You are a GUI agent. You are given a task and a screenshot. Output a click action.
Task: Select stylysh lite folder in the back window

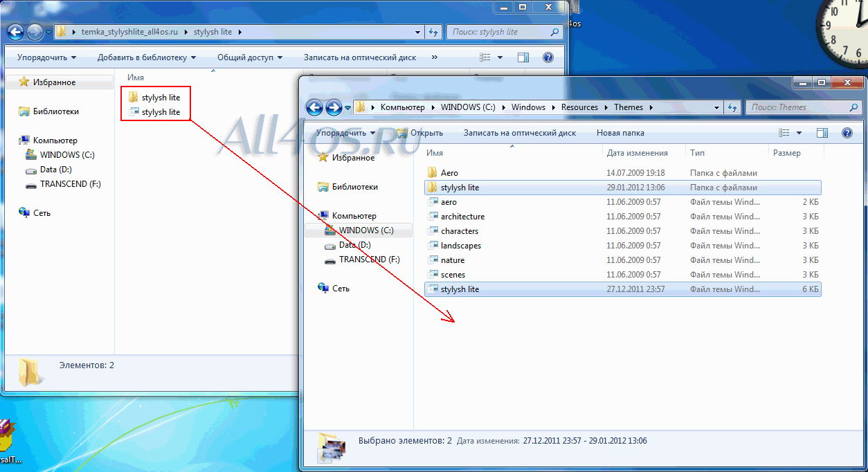pos(154,98)
